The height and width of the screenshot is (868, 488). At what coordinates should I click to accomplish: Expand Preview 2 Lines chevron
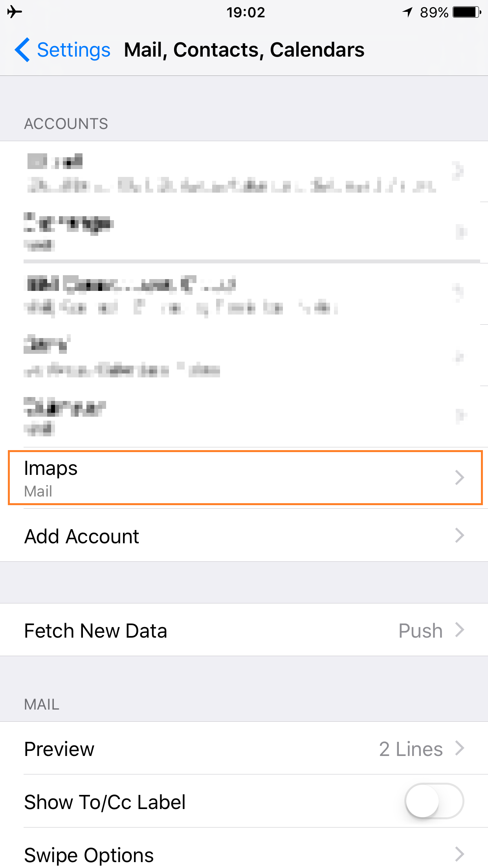point(459,748)
